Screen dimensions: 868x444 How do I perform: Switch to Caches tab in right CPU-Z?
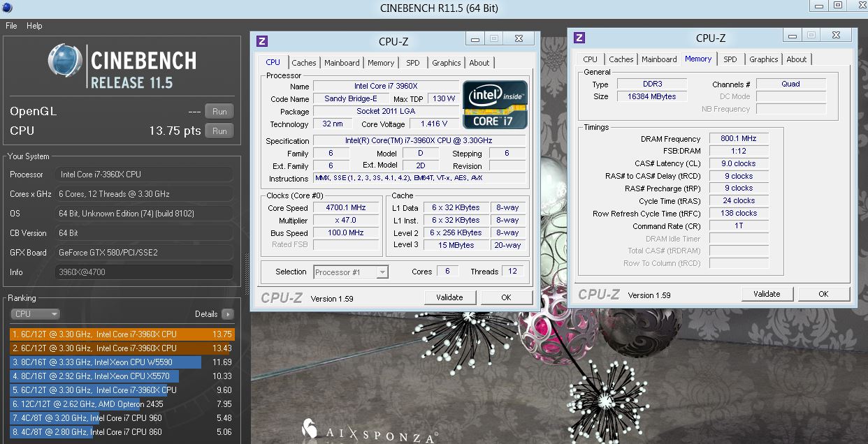(x=621, y=59)
